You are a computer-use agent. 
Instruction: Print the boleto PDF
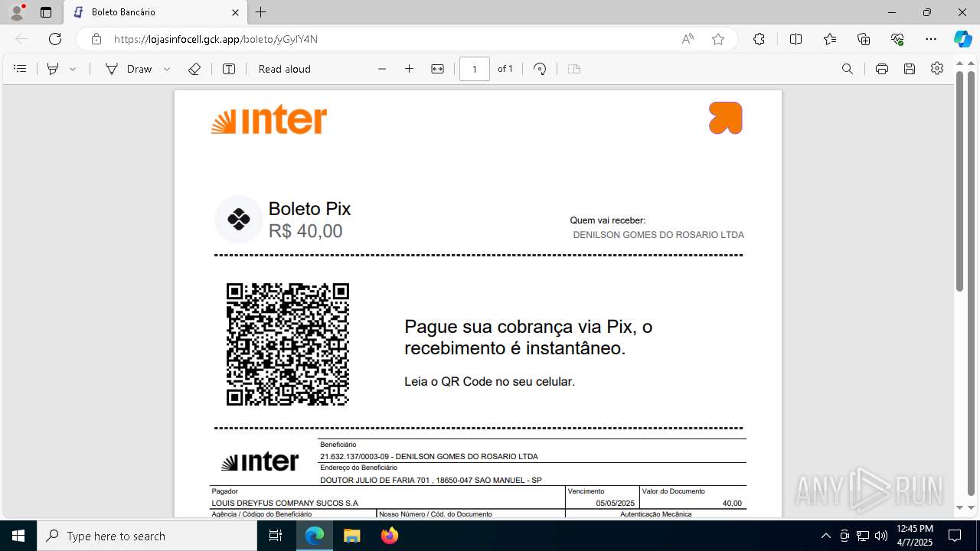882,69
